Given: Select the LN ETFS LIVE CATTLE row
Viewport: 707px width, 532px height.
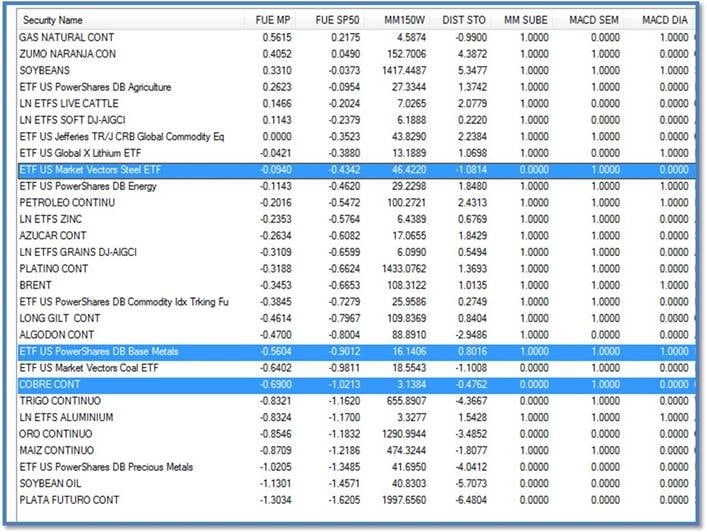Looking at the screenshot, I should pyautogui.click(x=356, y=104).
